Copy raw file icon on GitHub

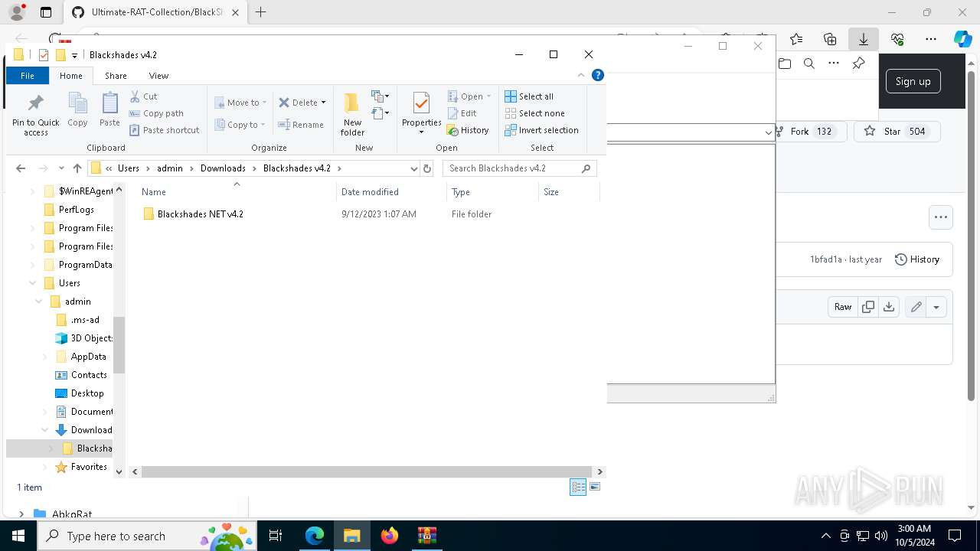(868, 307)
